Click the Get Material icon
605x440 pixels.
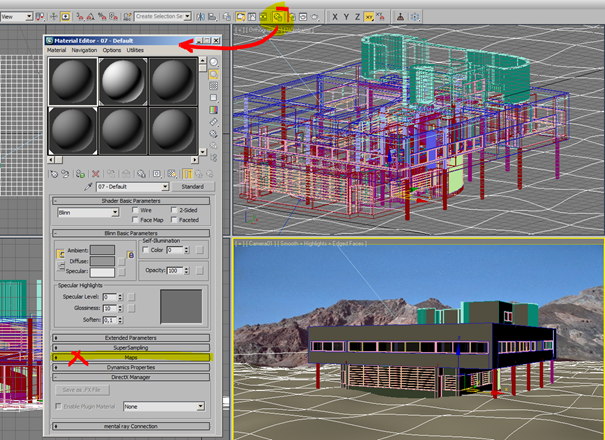pyautogui.click(x=55, y=173)
